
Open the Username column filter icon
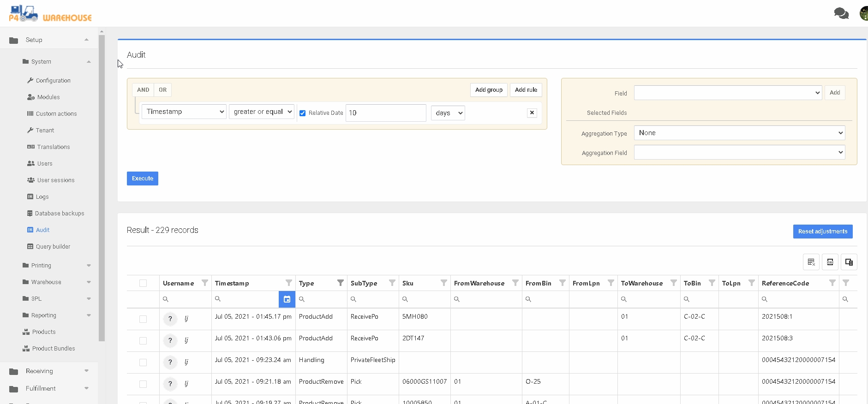coord(204,283)
